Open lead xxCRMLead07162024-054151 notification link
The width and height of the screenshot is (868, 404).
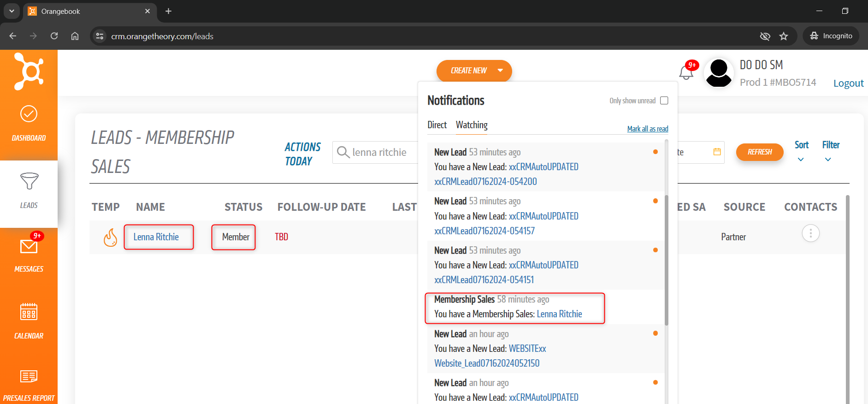(x=484, y=280)
